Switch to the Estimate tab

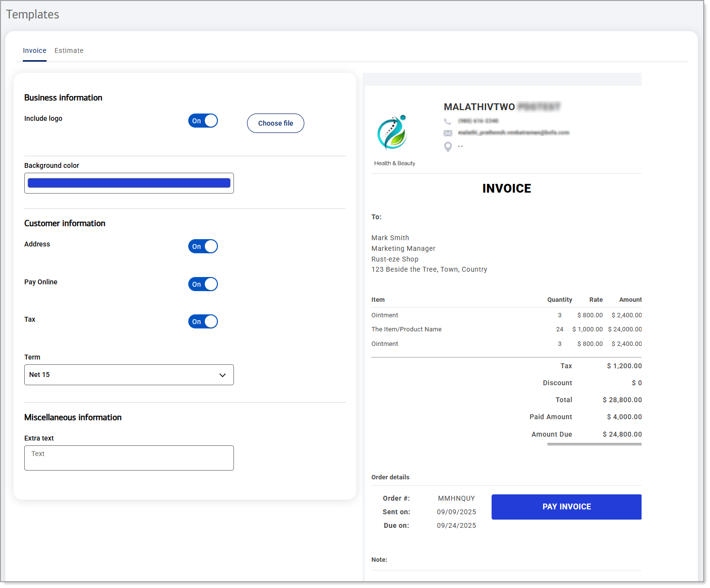point(68,50)
